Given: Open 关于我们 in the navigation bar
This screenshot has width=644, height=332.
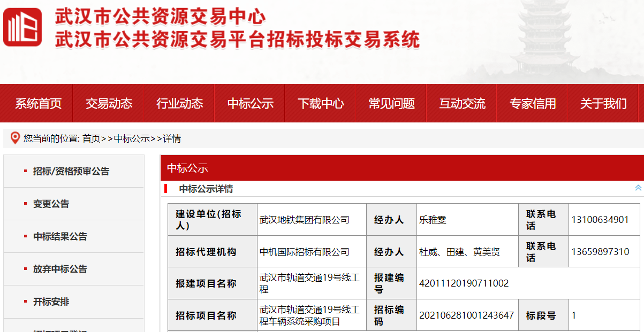Looking at the screenshot, I should point(603,104).
